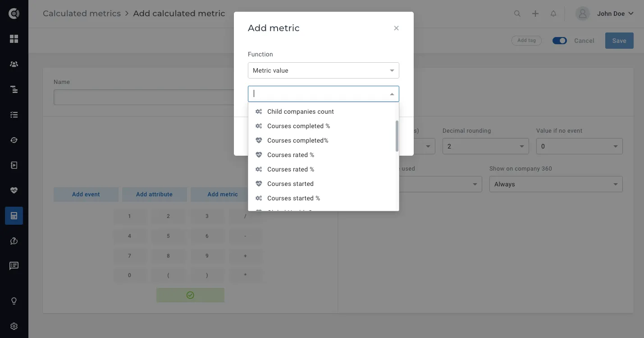Open the dashboard grid icon in sidebar
The width and height of the screenshot is (644, 338).
coord(14,39)
